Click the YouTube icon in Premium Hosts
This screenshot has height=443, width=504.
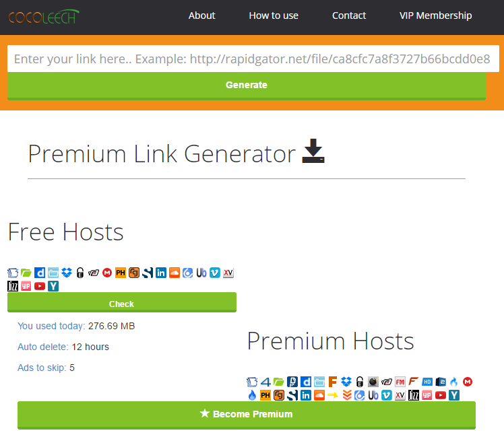pyautogui.click(x=441, y=395)
